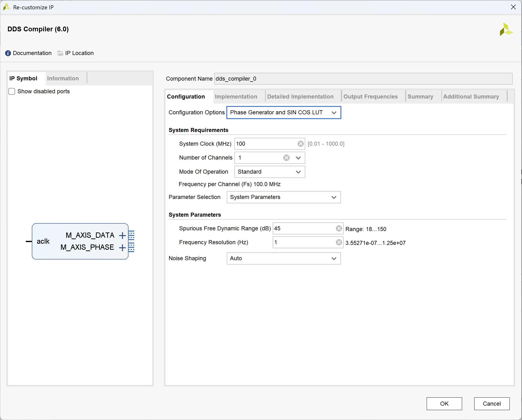Open the Additional Summary tab

(471, 97)
